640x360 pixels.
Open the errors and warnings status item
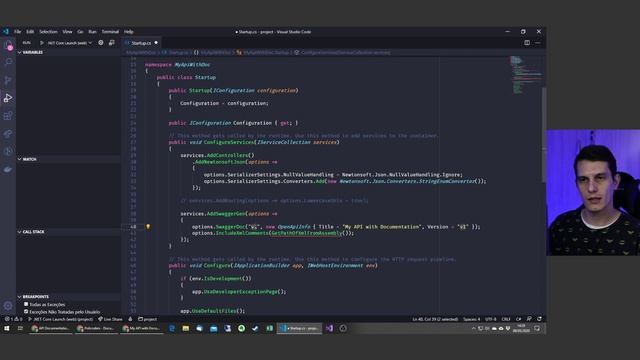pyautogui.click(x=13, y=319)
